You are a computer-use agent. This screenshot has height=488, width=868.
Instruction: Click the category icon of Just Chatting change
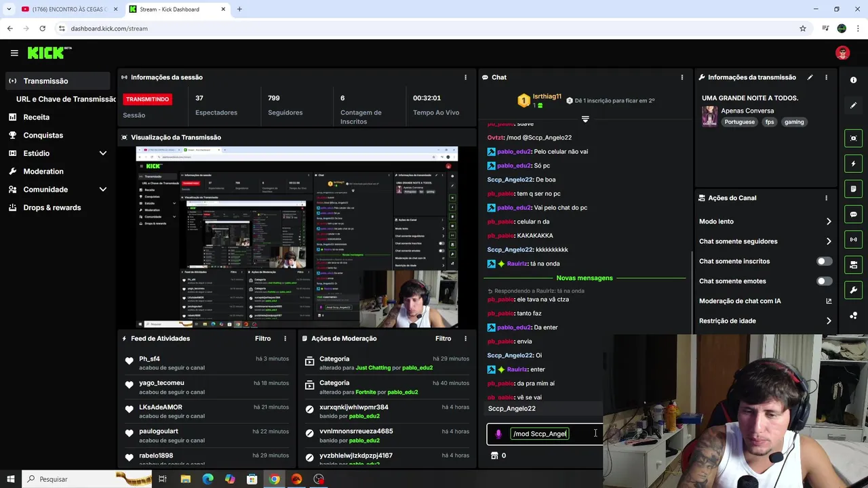click(310, 361)
